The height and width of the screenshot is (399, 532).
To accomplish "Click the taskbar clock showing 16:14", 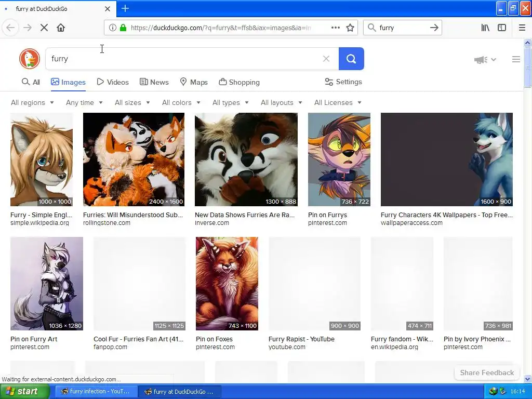I will pos(518,392).
